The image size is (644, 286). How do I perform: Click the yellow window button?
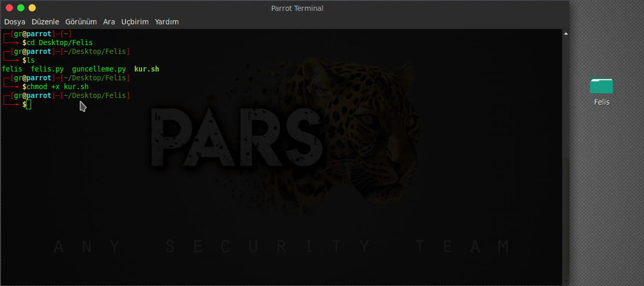[x=32, y=8]
